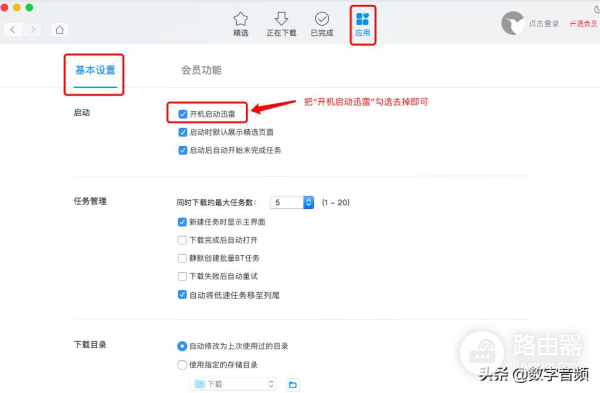Open the 精选 featured tab icon
This screenshot has width=600, height=393.
241,19
